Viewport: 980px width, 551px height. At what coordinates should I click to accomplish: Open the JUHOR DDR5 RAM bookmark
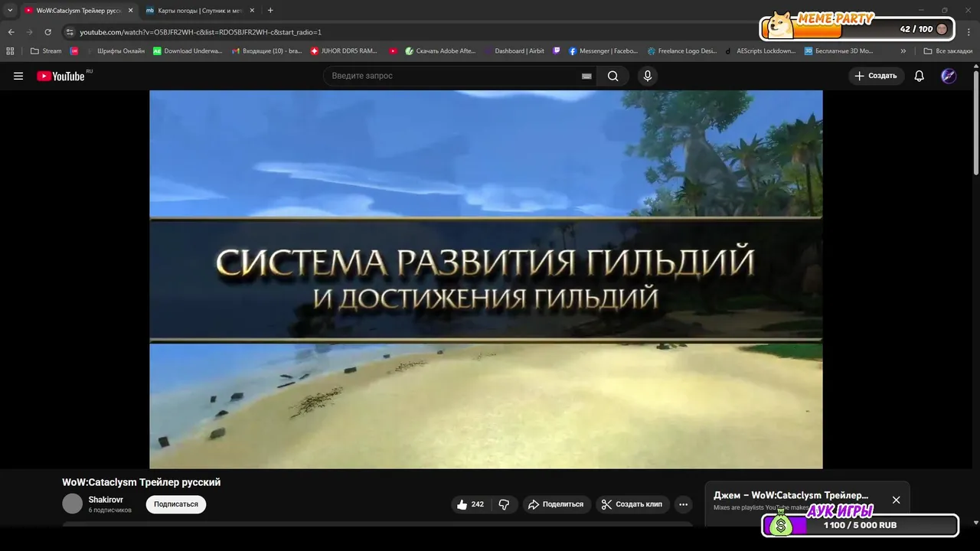point(345,51)
